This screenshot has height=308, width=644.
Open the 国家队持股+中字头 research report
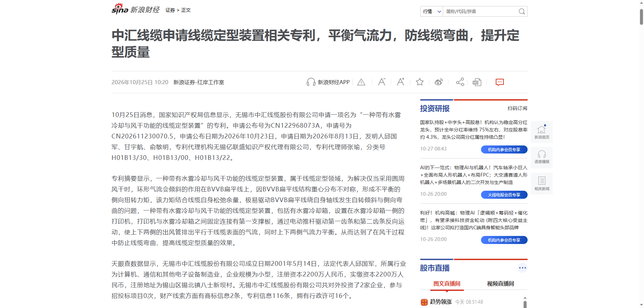point(474,130)
